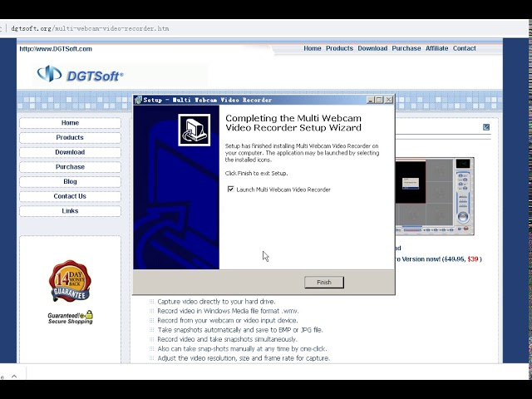The image size is (532, 399).
Task: Click the browser address bar URL
Action: coord(90,27)
